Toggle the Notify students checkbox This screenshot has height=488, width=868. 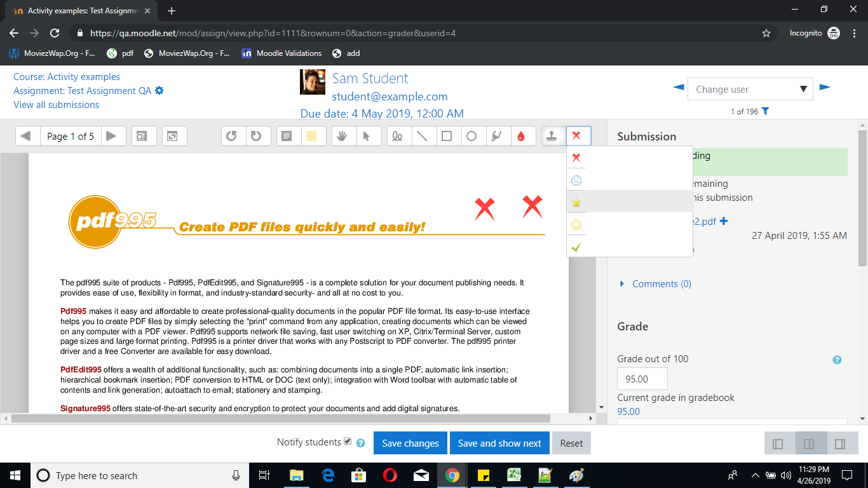point(348,442)
